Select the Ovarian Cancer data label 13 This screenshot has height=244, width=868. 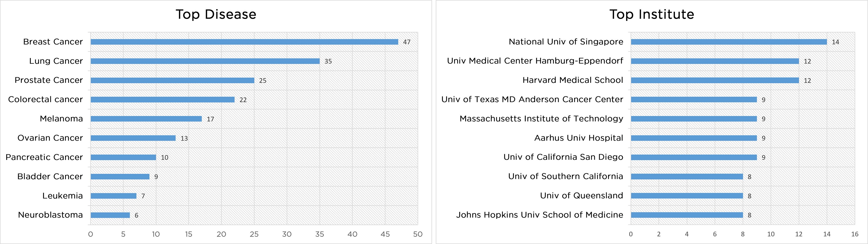pyautogui.click(x=184, y=138)
